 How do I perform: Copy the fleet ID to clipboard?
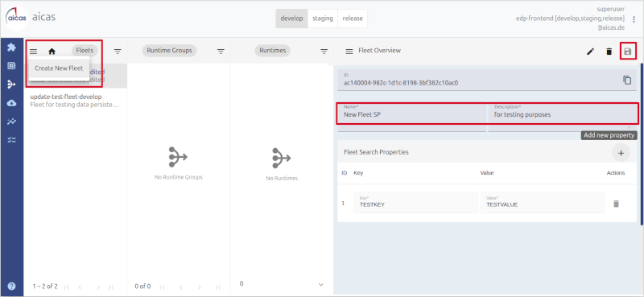pyautogui.click(x=627, y=80)
